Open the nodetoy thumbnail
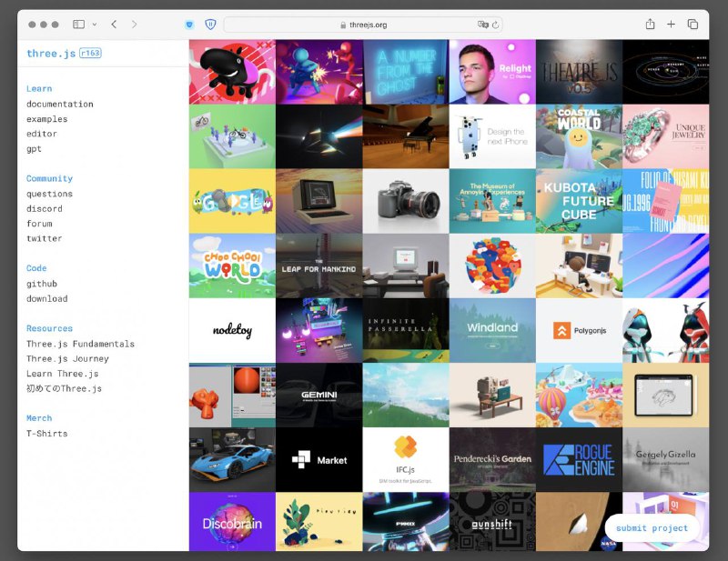This screenshot has width=728, height=561. pyautogui.click(x=232, y=330)
